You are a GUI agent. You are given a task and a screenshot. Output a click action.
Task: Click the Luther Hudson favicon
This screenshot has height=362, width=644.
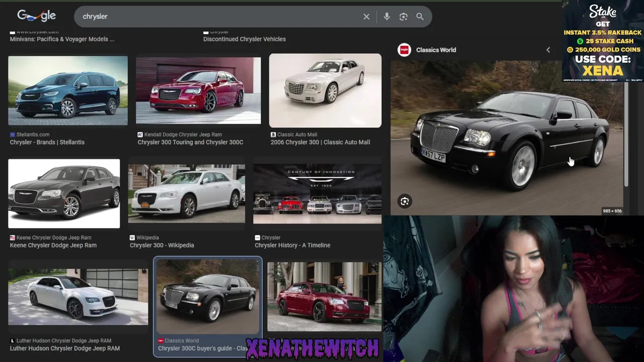click(13, 341)
